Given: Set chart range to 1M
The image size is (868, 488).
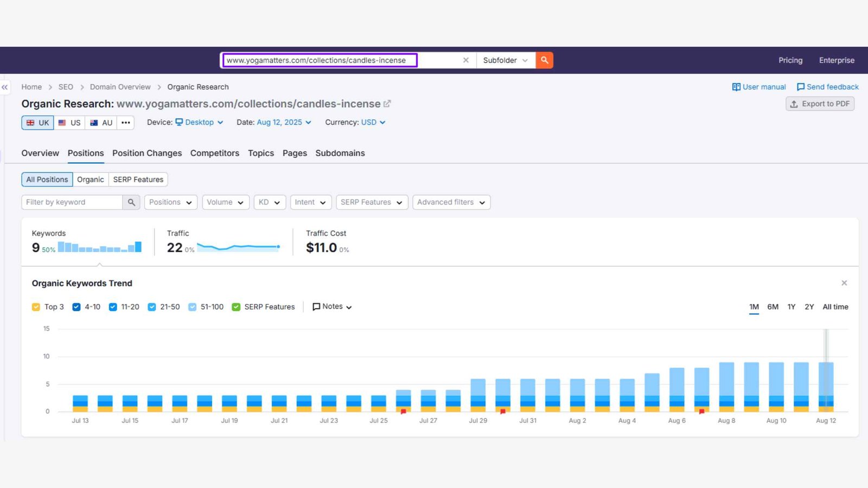Looking at the screenshot, I should pos(754,307).
